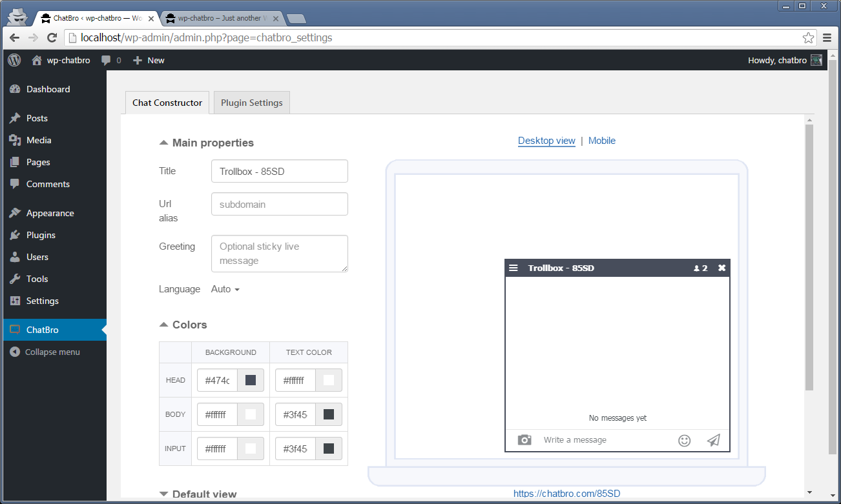Click the plus New content icon
Screen dimensions: 841x504
click(138, 60)
